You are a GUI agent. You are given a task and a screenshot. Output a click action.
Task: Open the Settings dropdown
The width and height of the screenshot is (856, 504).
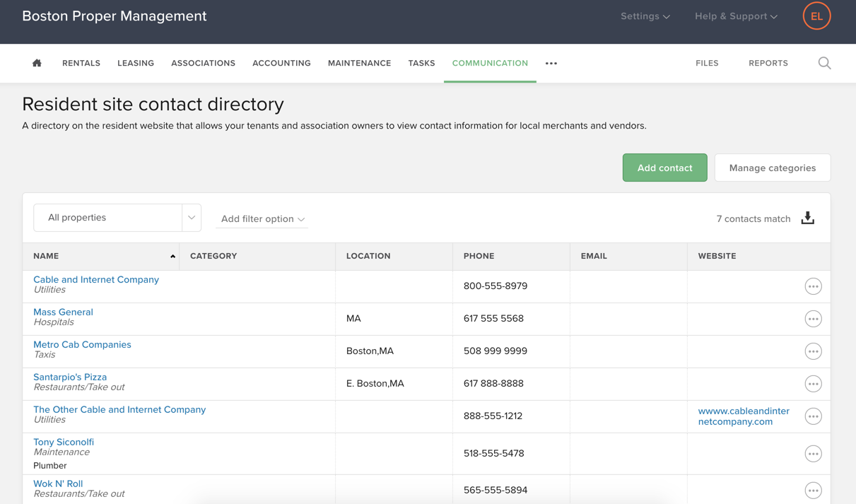pos(644,16)
